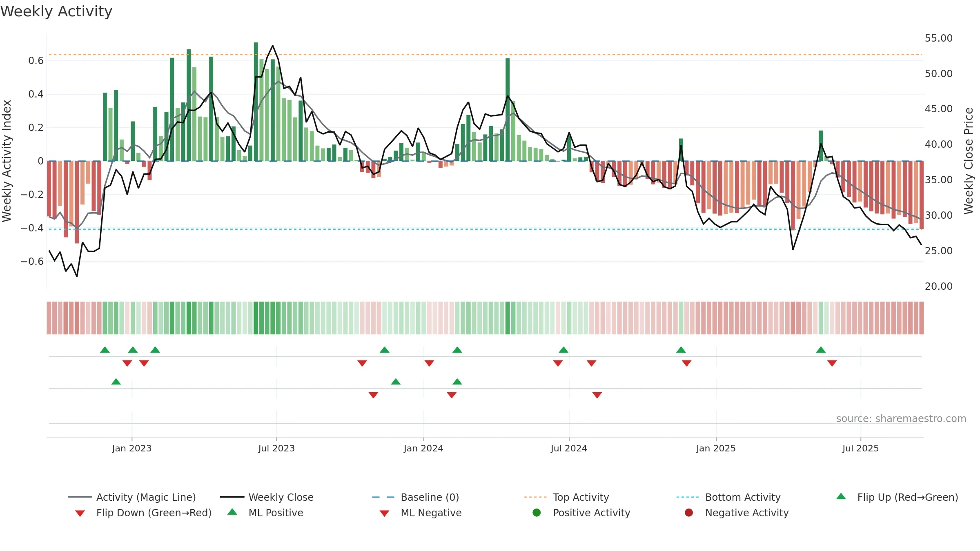Click the last Flip Up marker before Jul 2025
Viewport: 980px width, 551px height.
pos(821,350)
